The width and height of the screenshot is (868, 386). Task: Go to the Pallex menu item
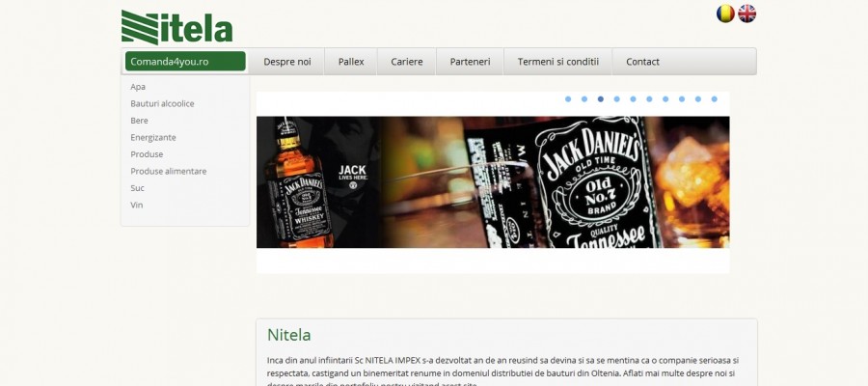(x=351, y=62)
